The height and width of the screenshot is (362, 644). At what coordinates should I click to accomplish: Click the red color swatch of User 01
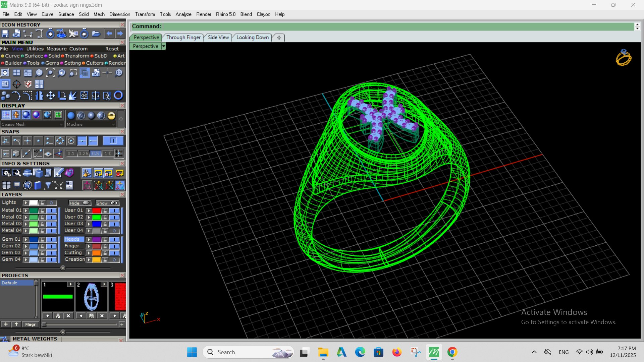(97, 210)
